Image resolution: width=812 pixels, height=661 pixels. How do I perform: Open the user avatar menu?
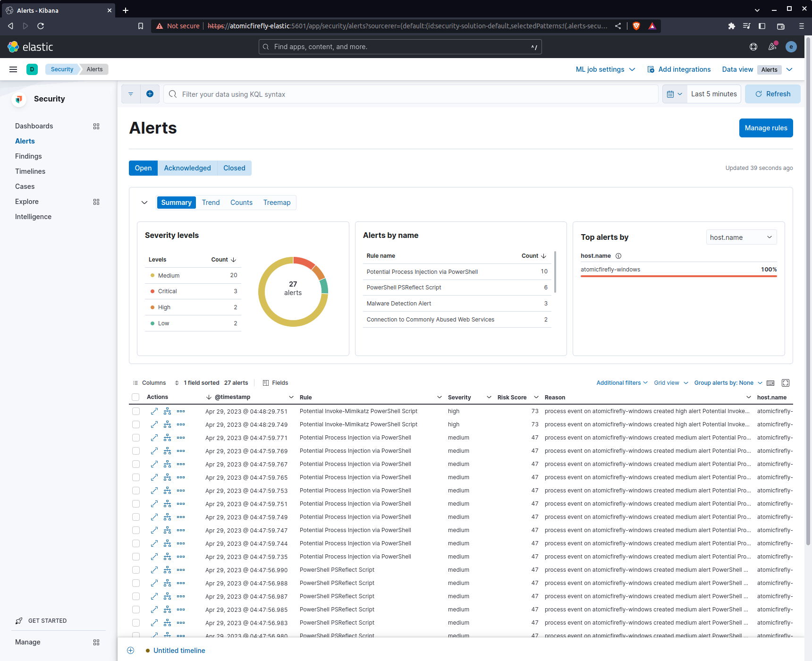click(791, 47)
